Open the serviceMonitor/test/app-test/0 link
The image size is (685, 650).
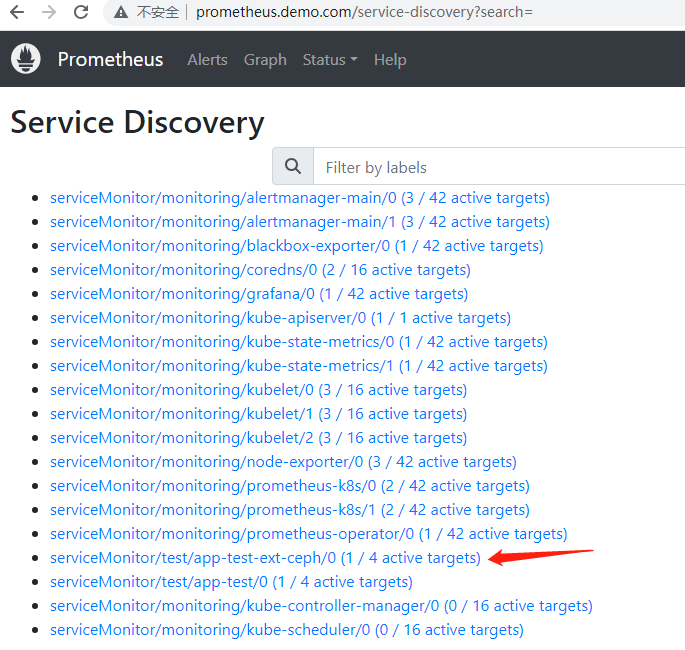click(x=231, y=582)
